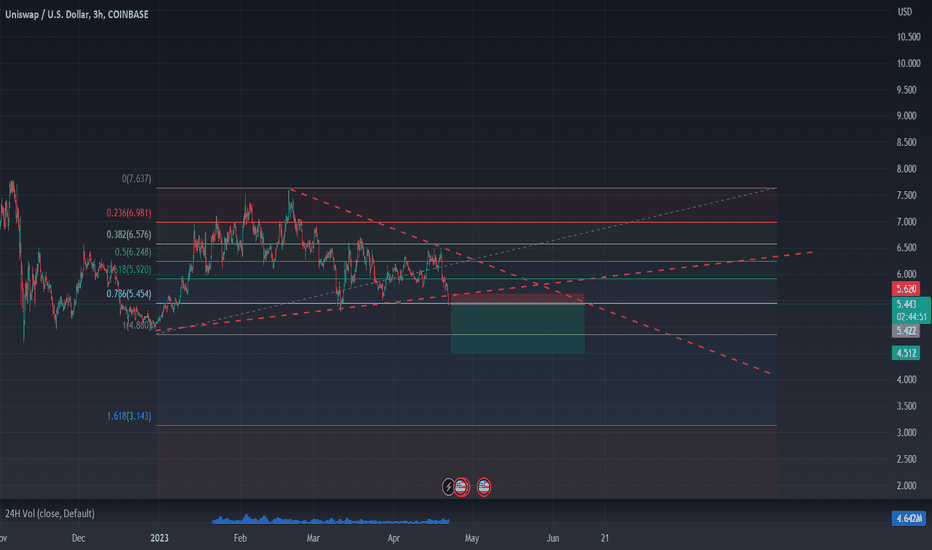This screenshot has height=550, width=932.
Task: Select the 24H Vol indicator label
Action: (x=50, y=513)
